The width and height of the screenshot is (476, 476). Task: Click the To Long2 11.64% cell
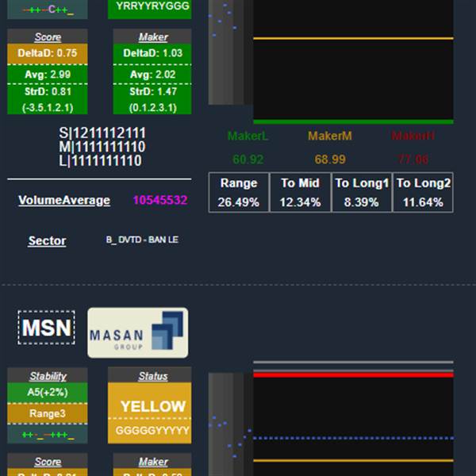(423, 193)
